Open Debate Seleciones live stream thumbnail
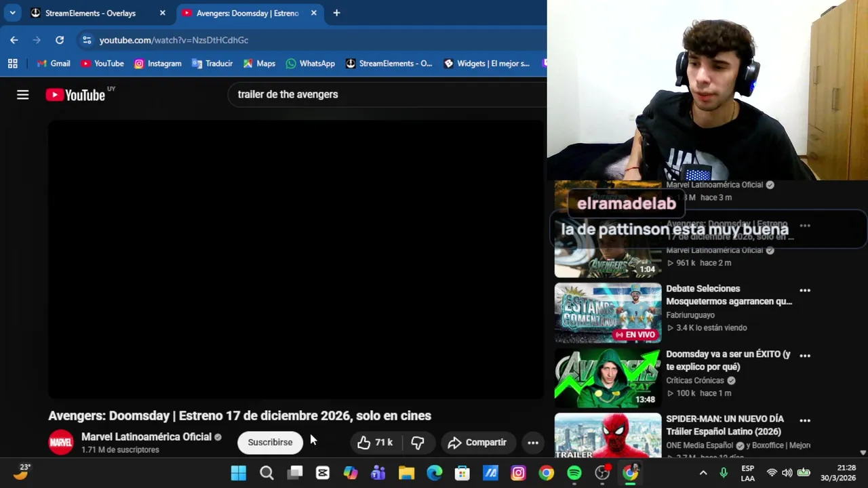 pyautogui.click(x=608, y=313)
